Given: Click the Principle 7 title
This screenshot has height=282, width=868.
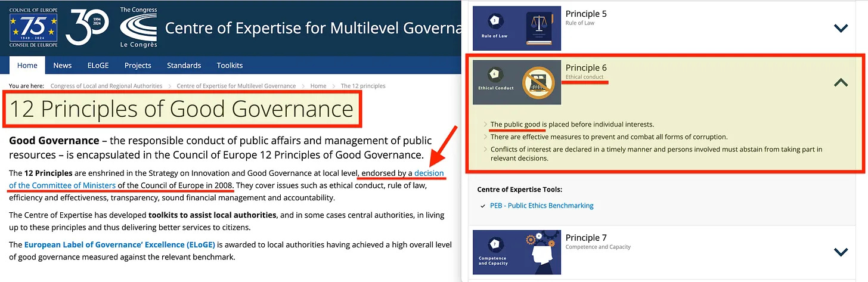Looking at the screenshot, I should tap(586, 238).
